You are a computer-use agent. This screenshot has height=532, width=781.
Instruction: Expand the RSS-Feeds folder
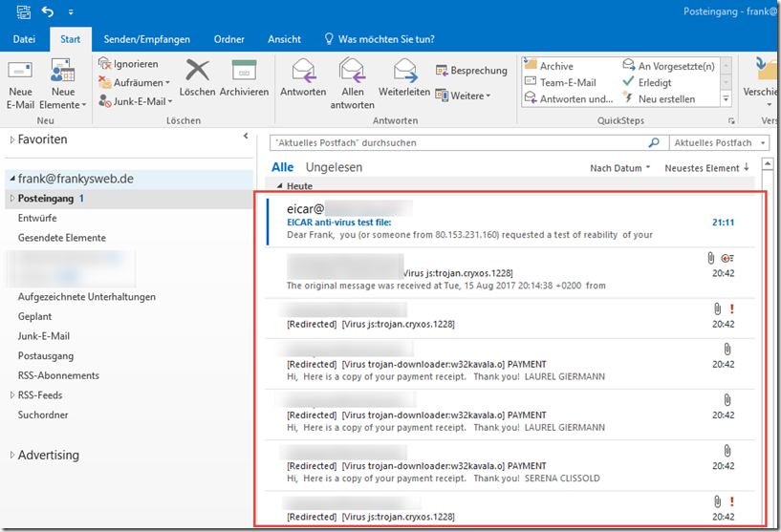(x=12, y=395)
